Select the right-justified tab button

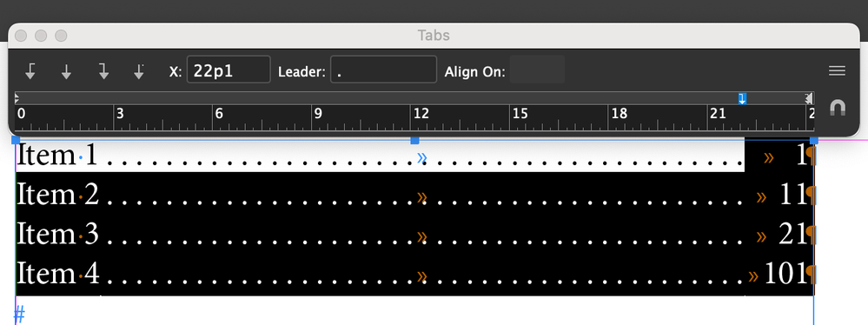103,71
